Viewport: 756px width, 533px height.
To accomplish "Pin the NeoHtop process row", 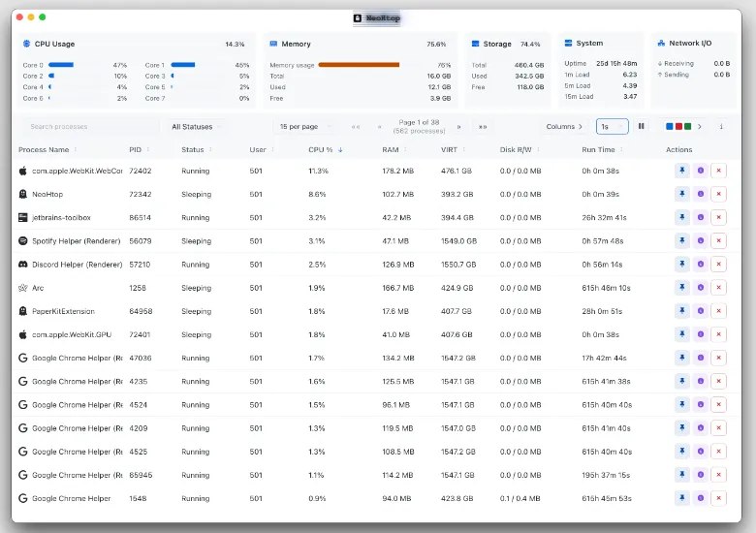I will [x=682, y=194].
